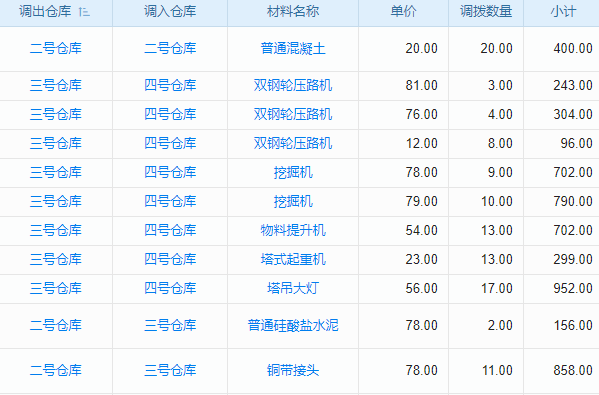Open 调出仓库 二号仓库 in the 普通混凝土 row
Screen dimensions: 599x395
[56, 49]
